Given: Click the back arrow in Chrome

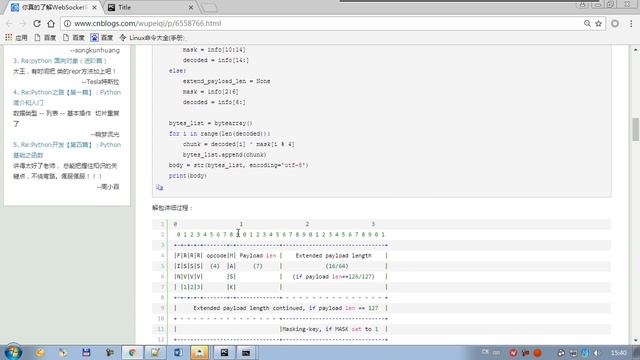Looking at the screenshot, I should [9, 24].
